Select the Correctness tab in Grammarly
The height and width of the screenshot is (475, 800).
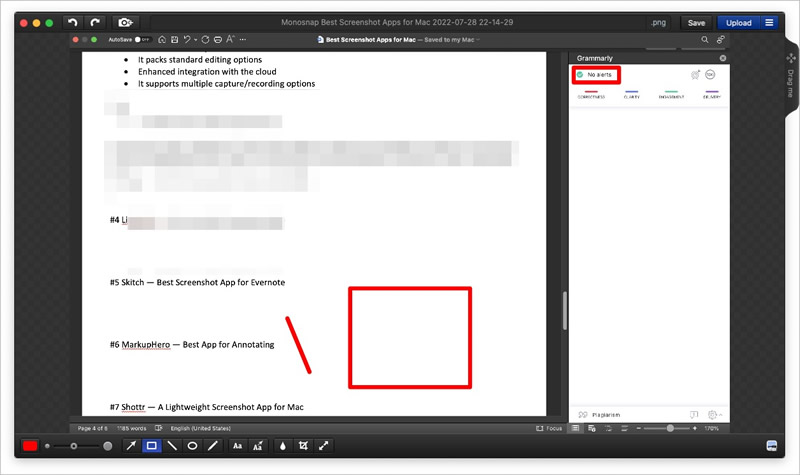click(x=591, y=95)
